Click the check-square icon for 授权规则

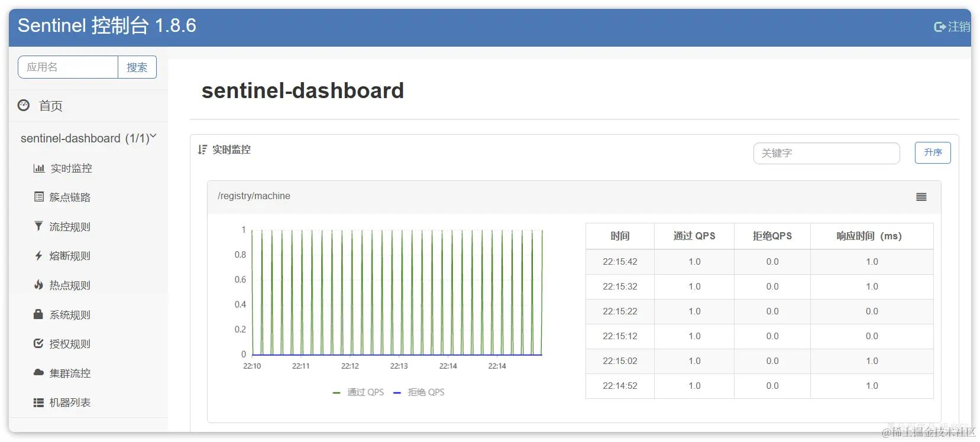pos(38,343)
